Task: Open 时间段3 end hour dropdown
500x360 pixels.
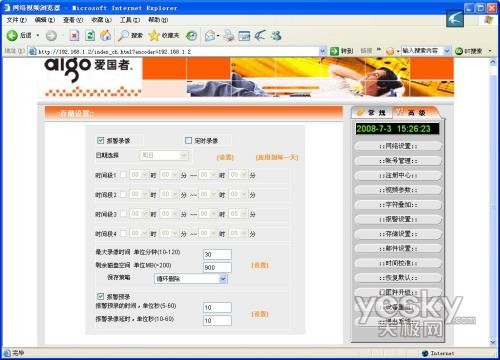Action: pyautogui.click(x=207, y=214)
